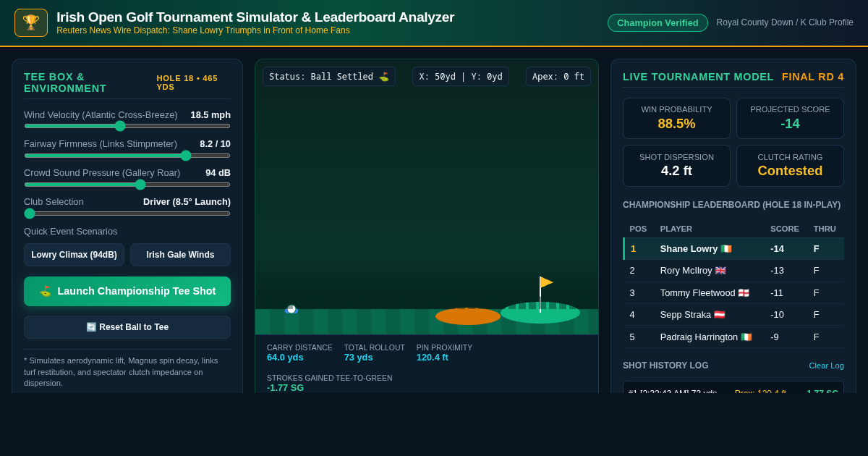Clear the shot history log
868x456 pixels.
click(x=826, y=366)
